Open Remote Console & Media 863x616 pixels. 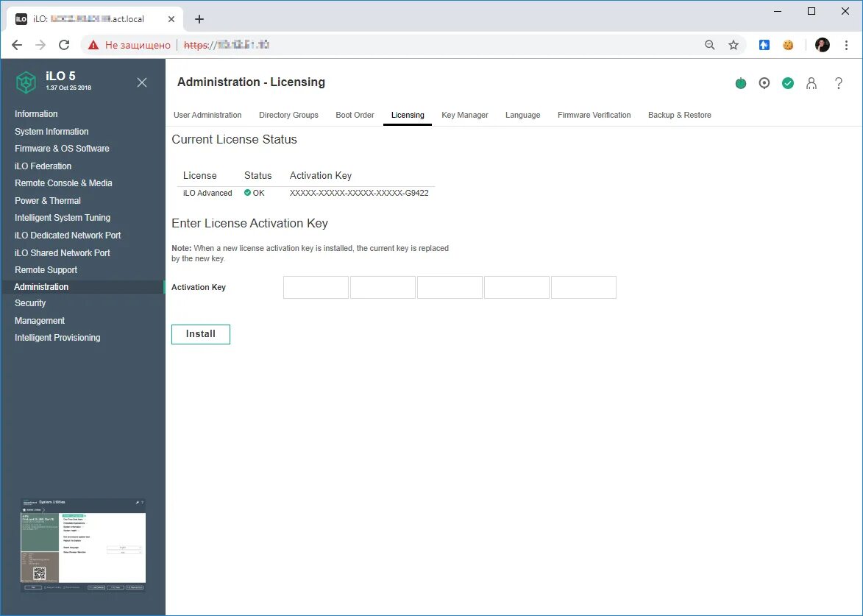tap(63, 183)
